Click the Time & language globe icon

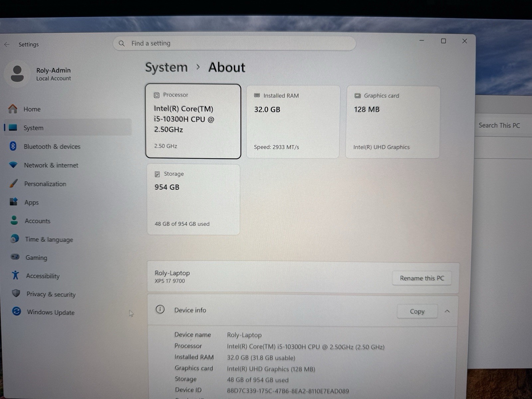point(15,239)
